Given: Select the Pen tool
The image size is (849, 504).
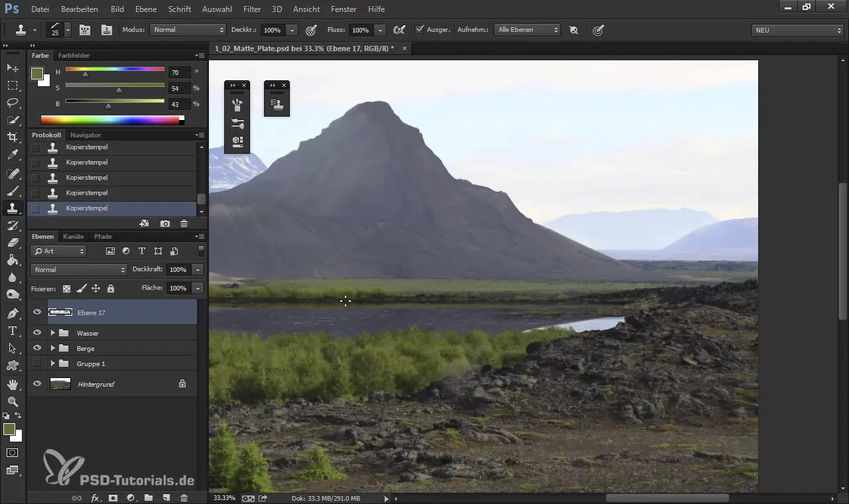Looking at the screenshot, I should click(13, 313).
